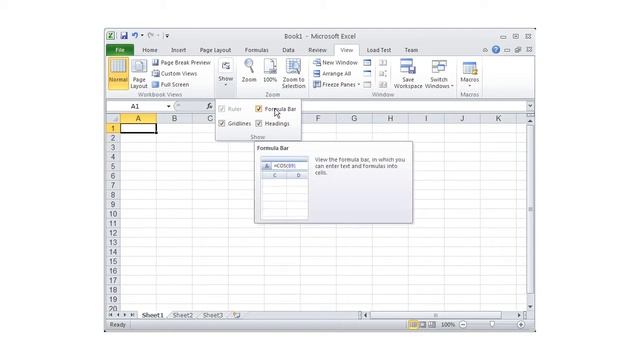Click zoom in plus button
The height and width of the screenshot is (360, 640).
521,325
